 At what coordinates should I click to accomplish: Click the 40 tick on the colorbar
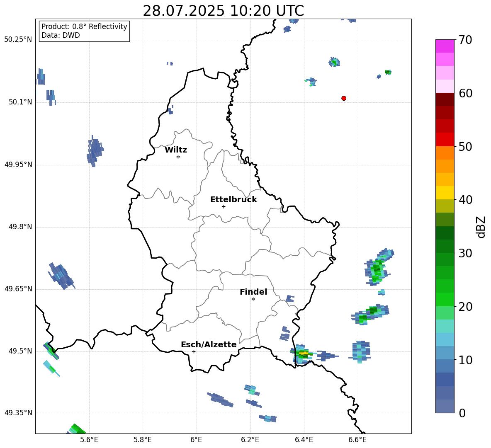465,200
